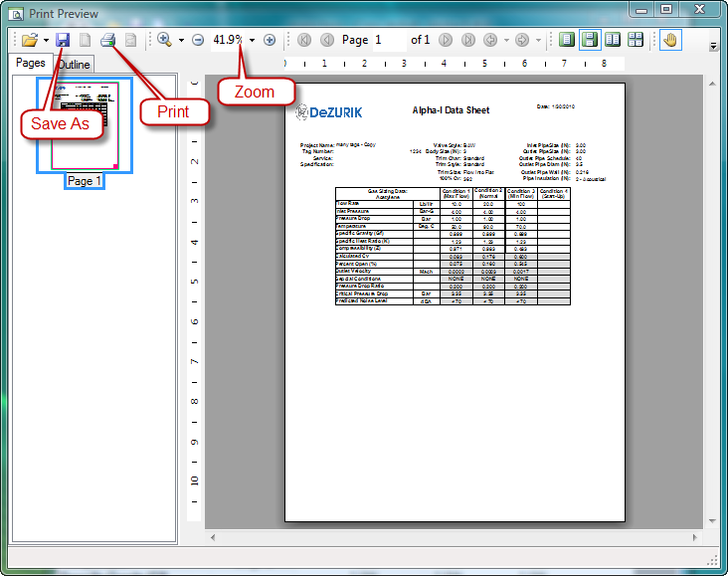728x576 pixels.
Task: Click the horizontal scrollbar left arrow
Action: tap(213, 537)
